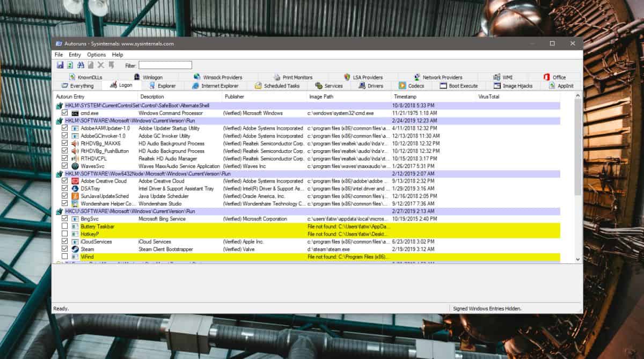The height and width of the screenshot is (359, 644).
Task: Click the list's vertical scrollbar thumb
Action: (577, 148)
